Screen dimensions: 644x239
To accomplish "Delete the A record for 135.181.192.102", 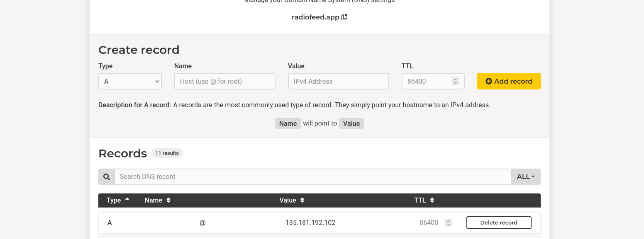I will [x=499, y=223].
